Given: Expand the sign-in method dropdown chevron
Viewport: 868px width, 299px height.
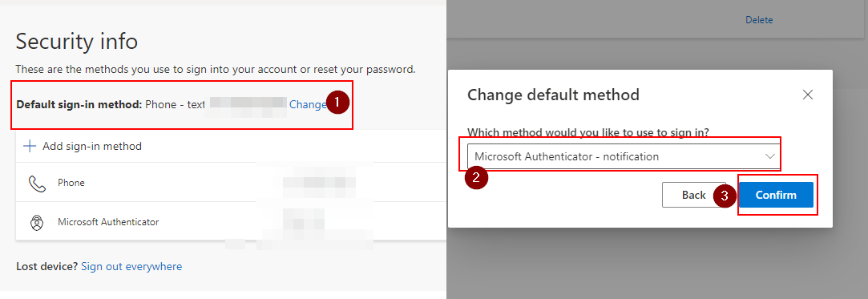Looking at the screenshot, I should pos(769,156).
